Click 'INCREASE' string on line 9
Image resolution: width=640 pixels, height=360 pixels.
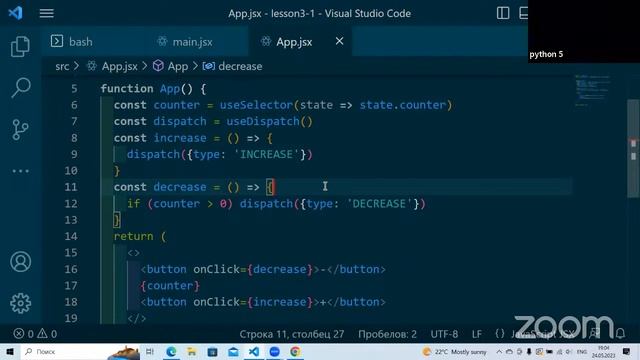(266, 154)
